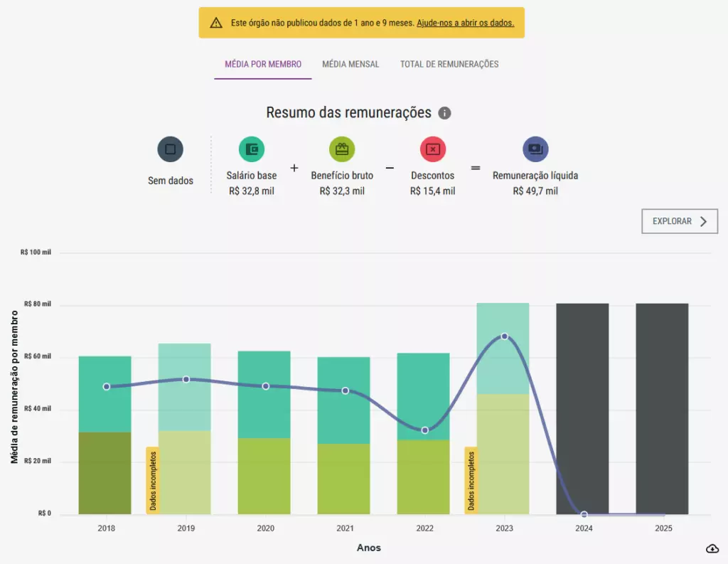Image resolution: width=728 pixels, height=564 pixels.
Task: Select the Média por Membro tab
Action: pyautogui.click(x=263, y=64)
